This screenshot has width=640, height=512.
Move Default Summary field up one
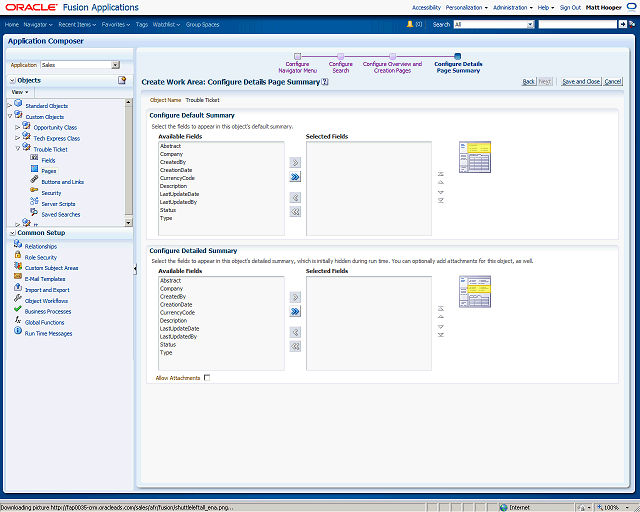coord(441,183)
